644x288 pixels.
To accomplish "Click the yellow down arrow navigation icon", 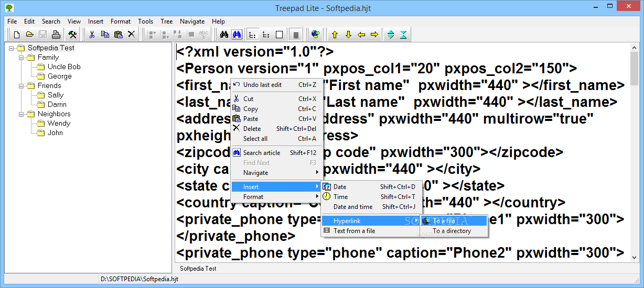I will (x=348, y=35).
